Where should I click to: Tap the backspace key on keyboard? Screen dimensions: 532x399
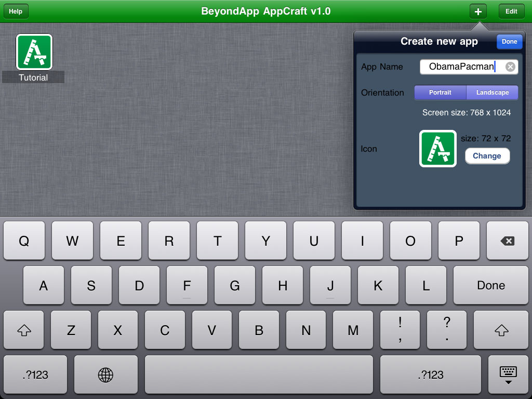pyautogui.click(x=507, y=241)
